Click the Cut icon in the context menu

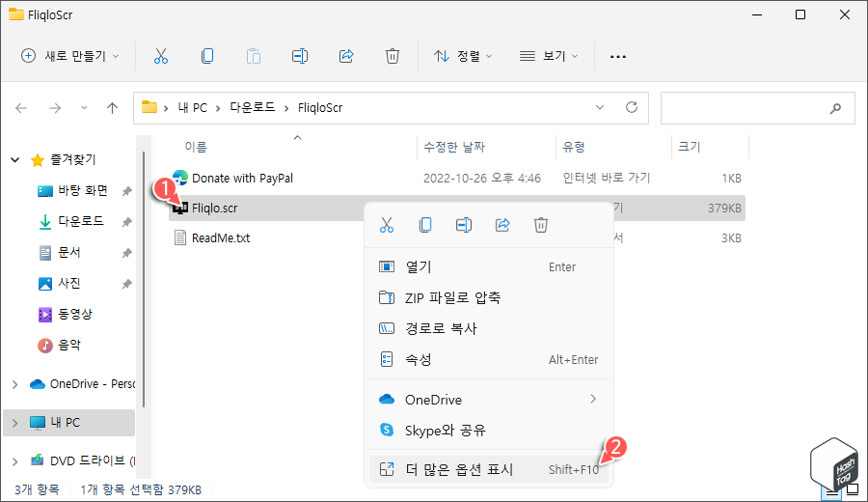coord(387,225)
